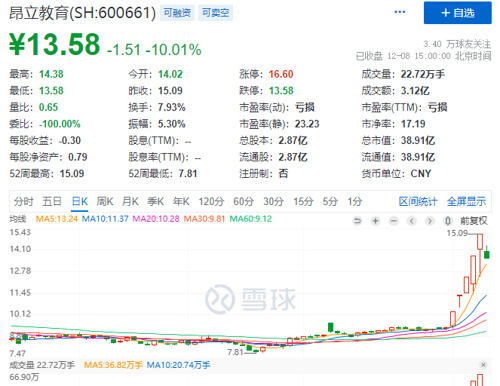Viewport: 500px width, 386px height.
Task: Click the 涨停 16.60 value
Action: [x=281, y=74]
